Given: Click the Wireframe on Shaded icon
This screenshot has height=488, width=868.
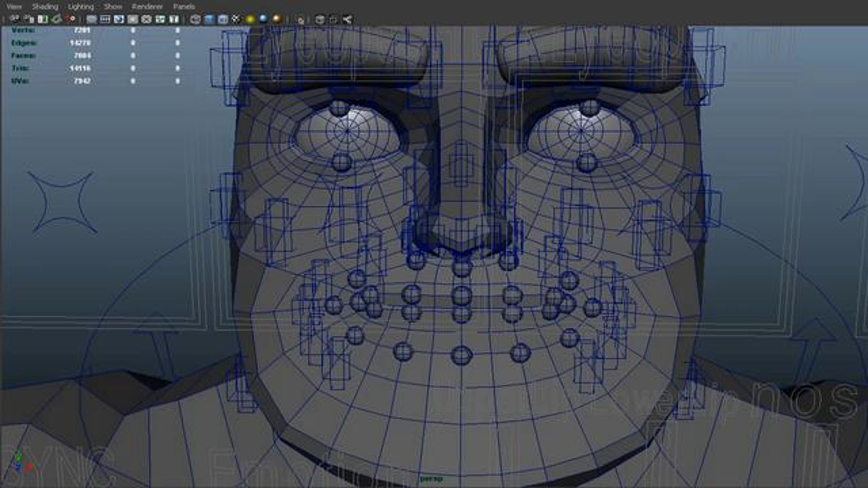Looking at the screenshot, I should (x=223, y=19).
